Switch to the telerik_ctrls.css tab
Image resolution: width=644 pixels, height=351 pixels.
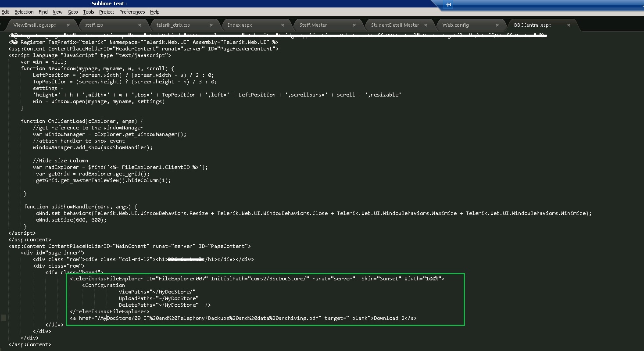point(173,25)
